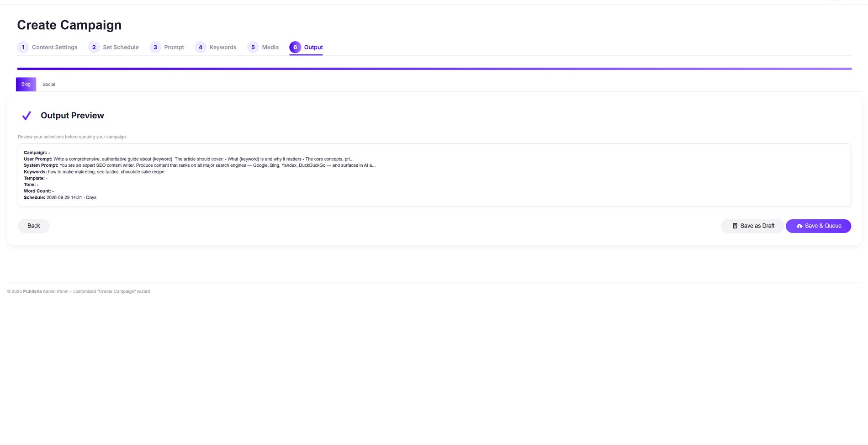868x445 pixels.
Task: Click the Save as Draft label
Action: pos(757,226)
